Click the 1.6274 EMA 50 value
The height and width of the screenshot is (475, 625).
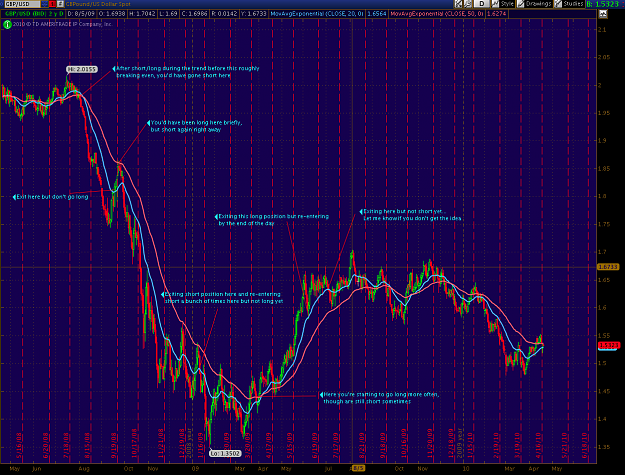497,14
